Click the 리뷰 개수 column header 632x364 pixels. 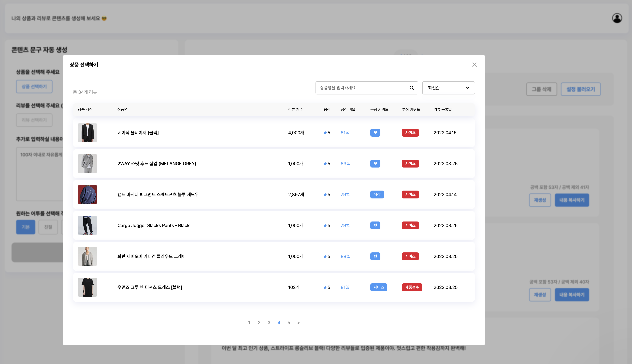295,109
